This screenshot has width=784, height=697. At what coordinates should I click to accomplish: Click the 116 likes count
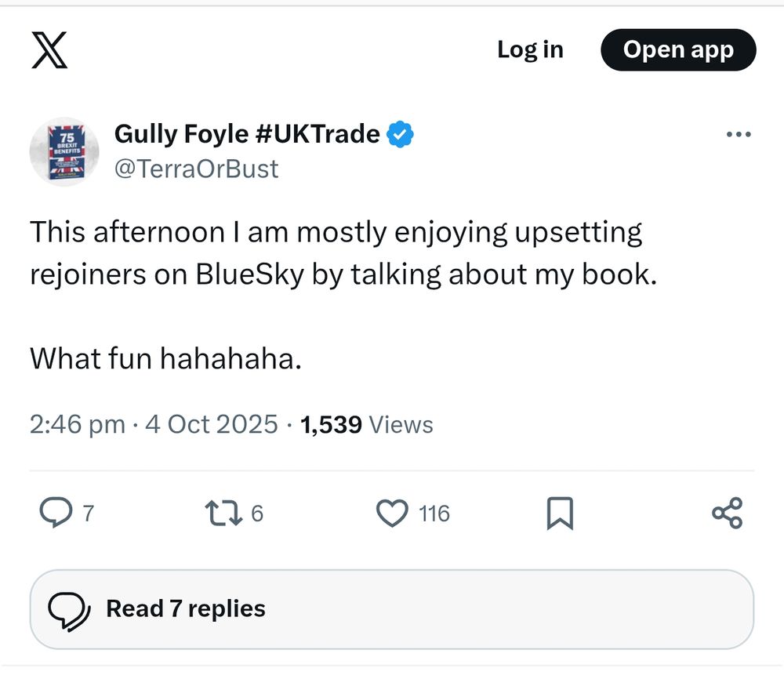[x=434, y=514]
